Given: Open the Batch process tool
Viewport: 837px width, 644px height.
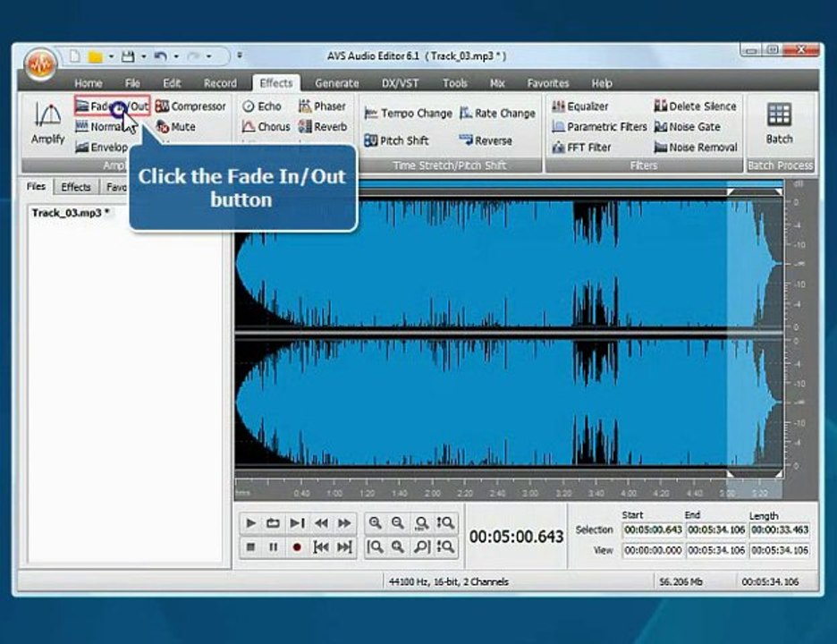Looking at the screenshot, I should tap(780, 124).
